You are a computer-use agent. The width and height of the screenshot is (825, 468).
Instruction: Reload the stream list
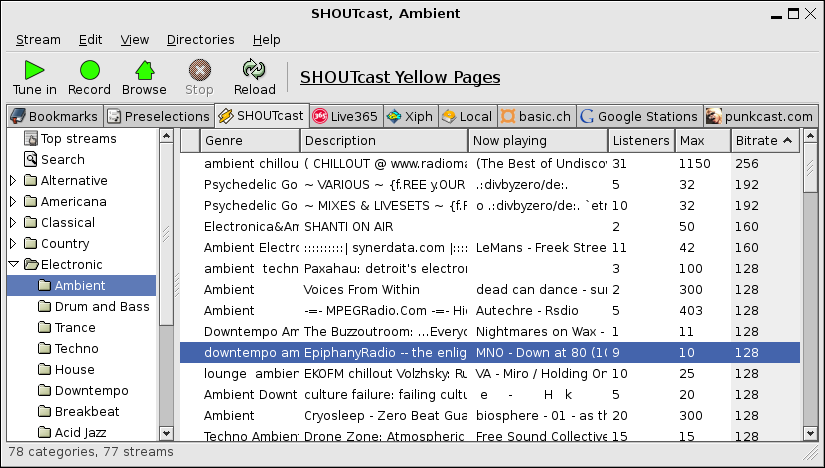[x=253, y=70]
